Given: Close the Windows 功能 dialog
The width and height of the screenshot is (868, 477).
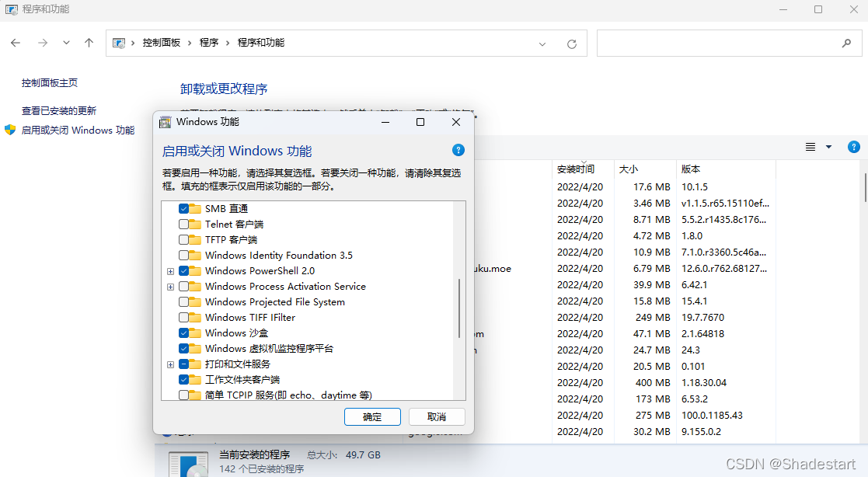Looking at the screenshot, I should (x=455, y=122).
